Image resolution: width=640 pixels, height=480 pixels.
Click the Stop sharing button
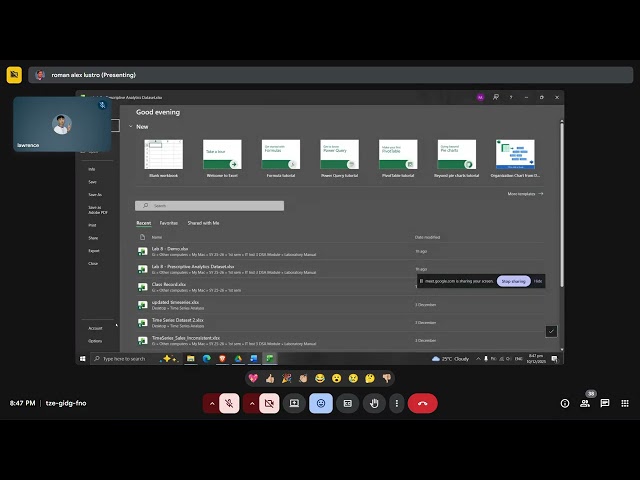pos(512,281)
